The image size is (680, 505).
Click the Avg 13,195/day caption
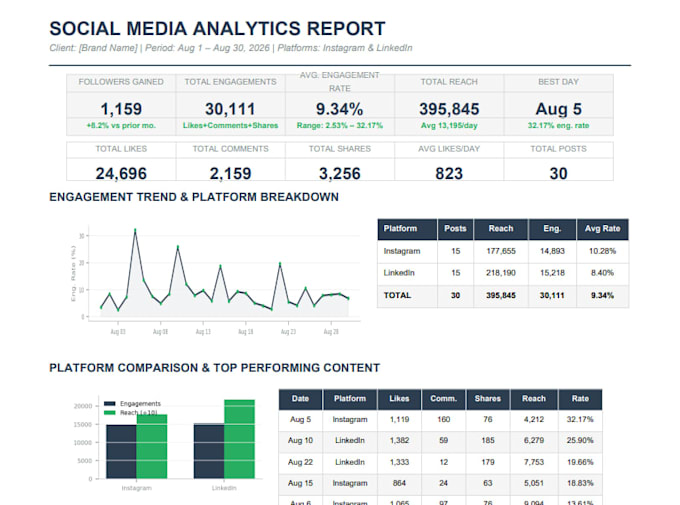pos(449,126)
